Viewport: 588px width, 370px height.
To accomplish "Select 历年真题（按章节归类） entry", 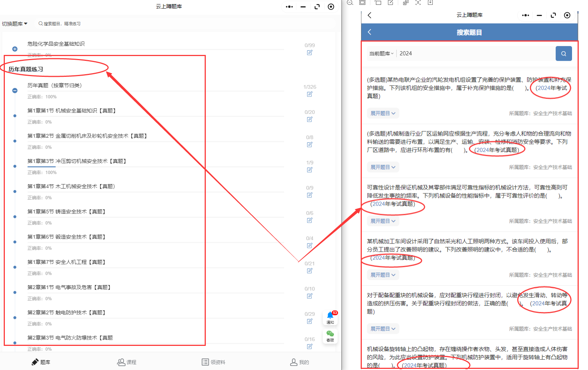I will pos(55,85).
